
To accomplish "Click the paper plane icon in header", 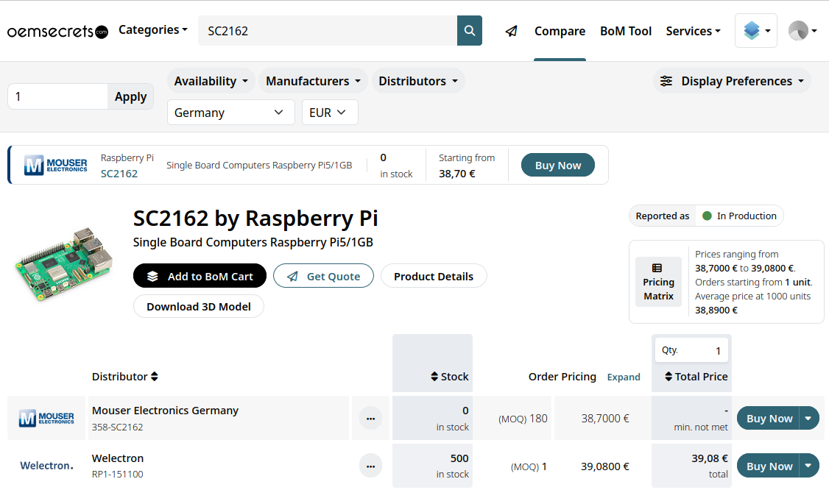I will pyautogui.click(x=512, y=31).
